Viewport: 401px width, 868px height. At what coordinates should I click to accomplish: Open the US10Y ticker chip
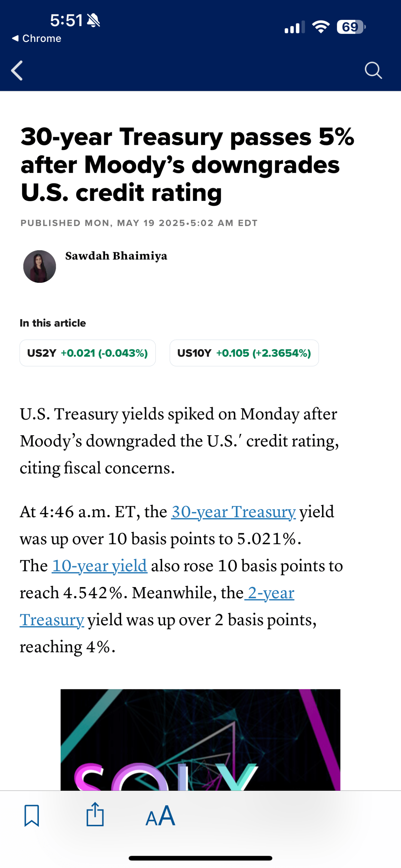244,353
